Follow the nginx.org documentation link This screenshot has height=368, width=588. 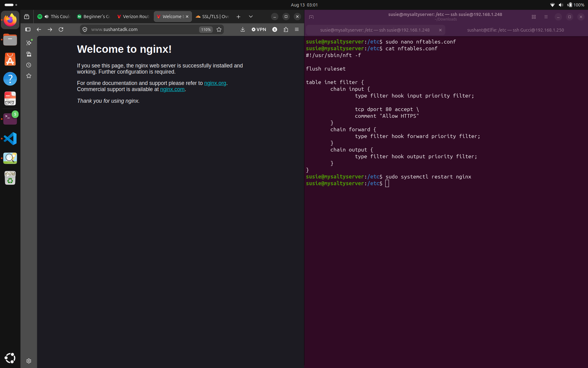pyautogui.click(x=215, y=83)
